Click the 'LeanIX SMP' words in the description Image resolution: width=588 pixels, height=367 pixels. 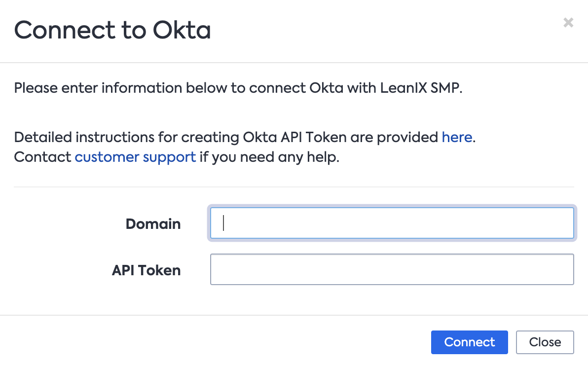coord(420,88)
